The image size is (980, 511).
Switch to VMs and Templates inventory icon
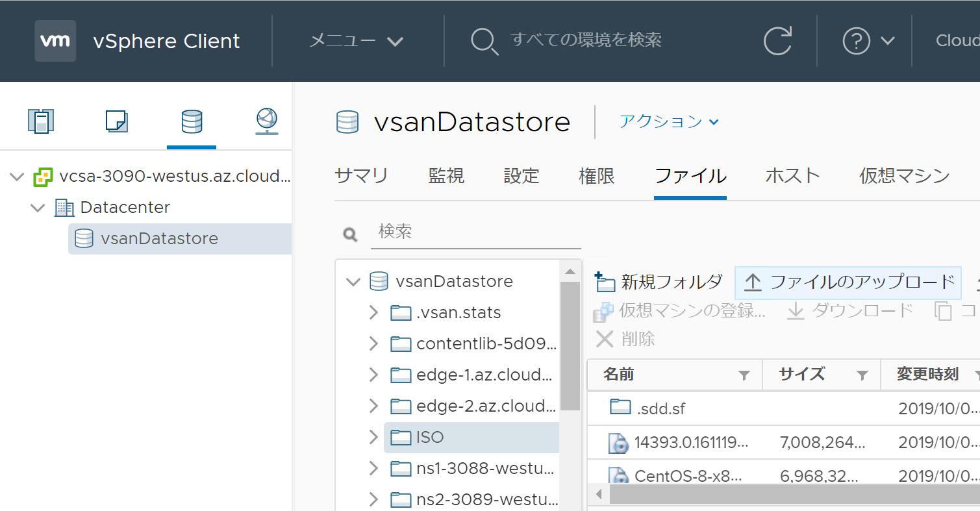pos(116,121)
